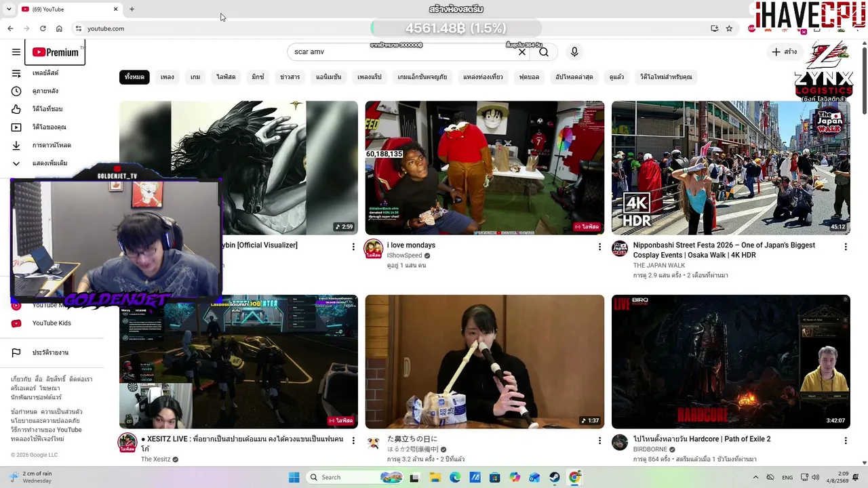Open the BIRDBORNE channel avatar
This screenshot has height=488, width=868.
[x=620, y=443]
